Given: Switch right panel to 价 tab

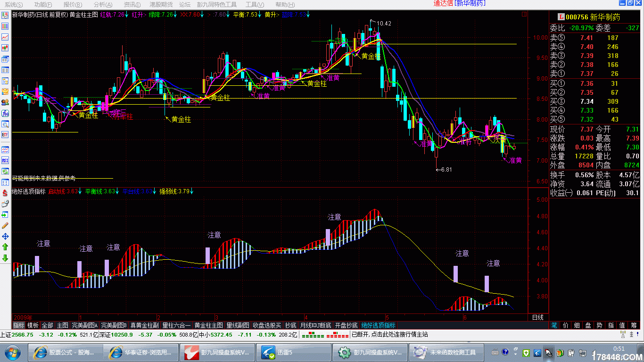Looking at the screenshot, I should (x=566, y=325).
